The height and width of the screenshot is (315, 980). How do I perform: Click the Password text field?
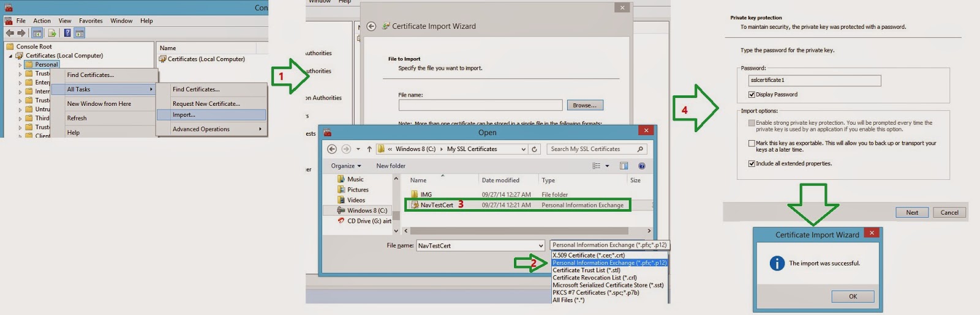pyautogui.click(x=815, y=80)
